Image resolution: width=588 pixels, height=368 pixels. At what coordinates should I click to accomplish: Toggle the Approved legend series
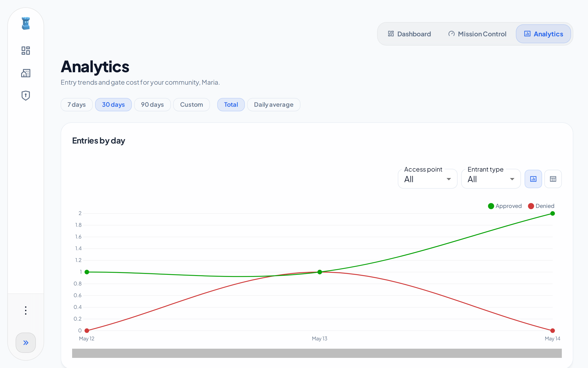(505, 206)
